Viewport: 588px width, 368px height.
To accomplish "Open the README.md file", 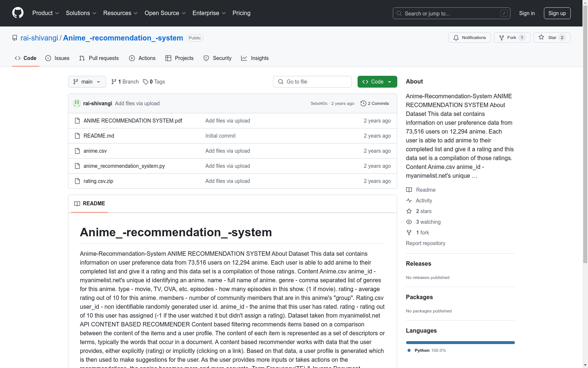I will click(99, 136).
